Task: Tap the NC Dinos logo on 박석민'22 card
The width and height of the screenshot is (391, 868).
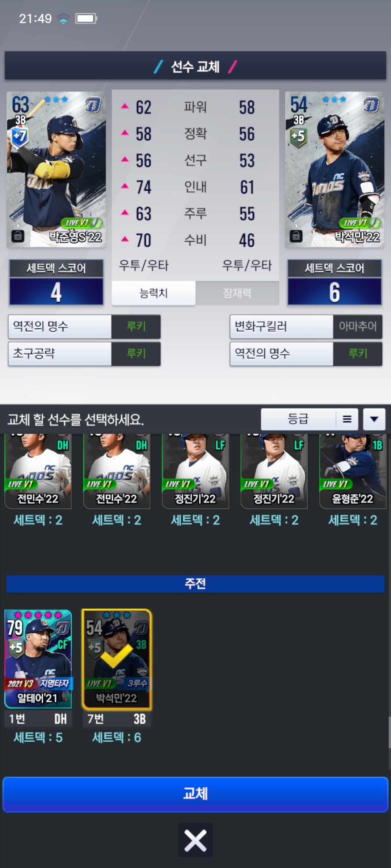Action: 371,105
